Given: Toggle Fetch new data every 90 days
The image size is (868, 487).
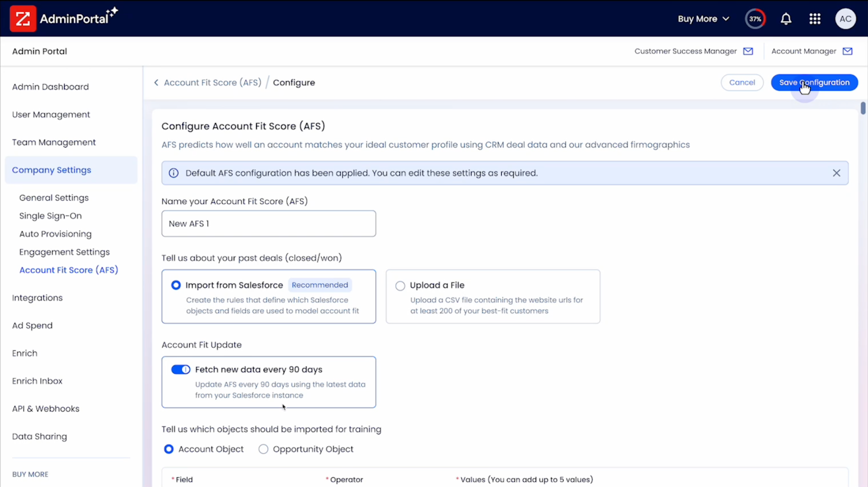Looking at the screenshot, I should pyautogui.click(x=181, y=369).
